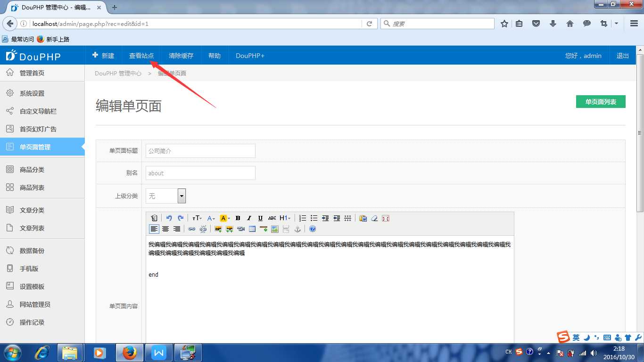The height and width of the screenshot is (362, 644).
Task: Open 商品分类 in sidebar
Action: pos(42,170)
